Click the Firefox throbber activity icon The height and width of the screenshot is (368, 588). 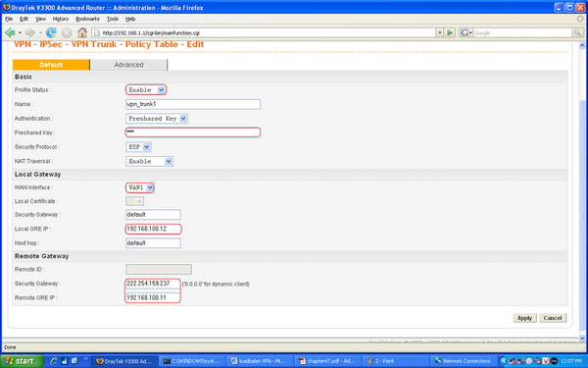pyautogui.click(x=580, y=19)
